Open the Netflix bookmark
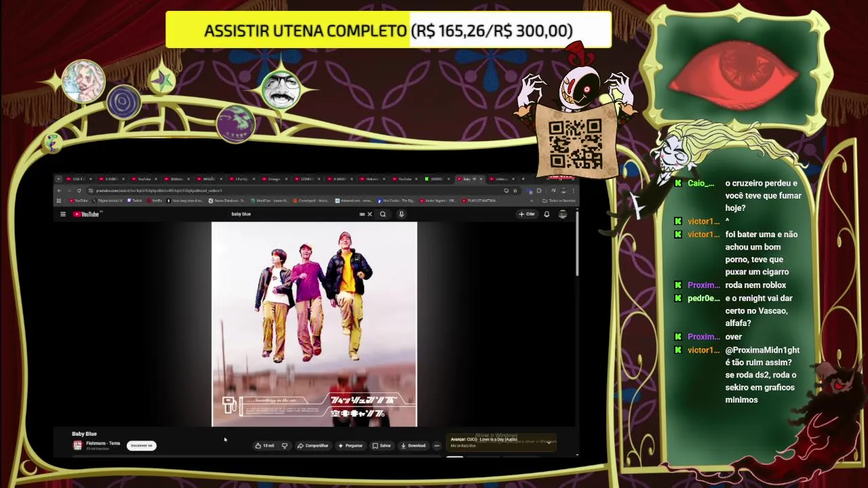 [x=154, y=201]
